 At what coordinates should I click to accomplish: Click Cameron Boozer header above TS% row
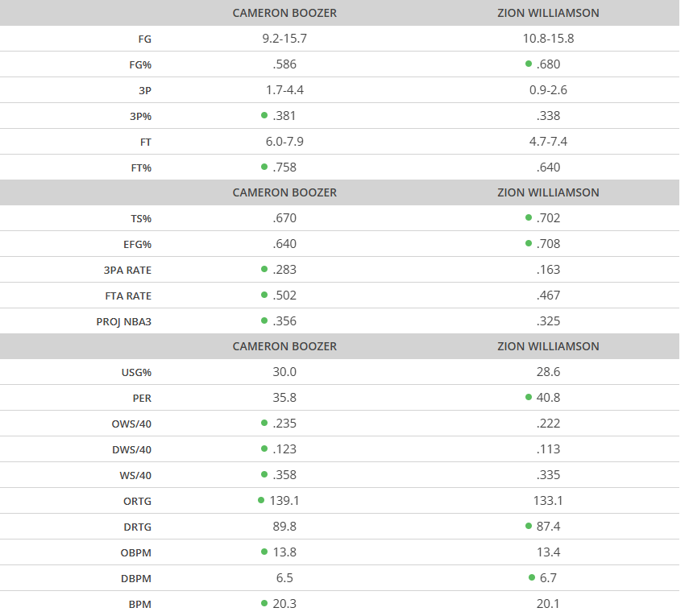coord(284,192)
